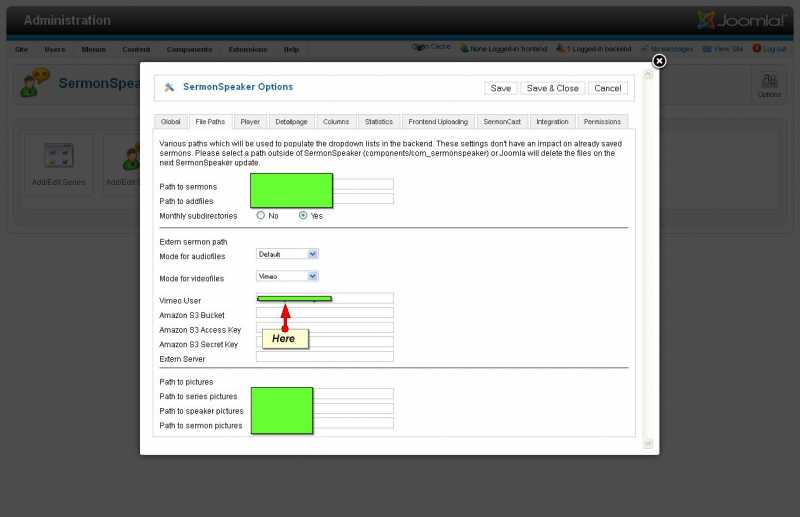Click the Administration header title
The image size is (800, 517).
pos(67,20)
